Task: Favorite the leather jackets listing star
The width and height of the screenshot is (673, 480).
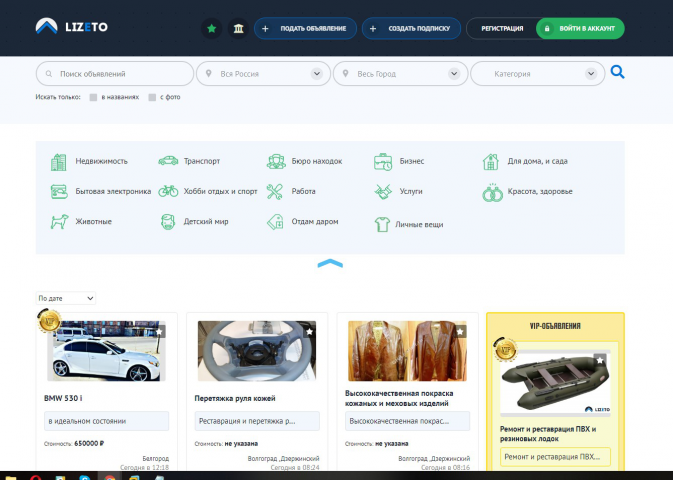Action: [460, 331]
